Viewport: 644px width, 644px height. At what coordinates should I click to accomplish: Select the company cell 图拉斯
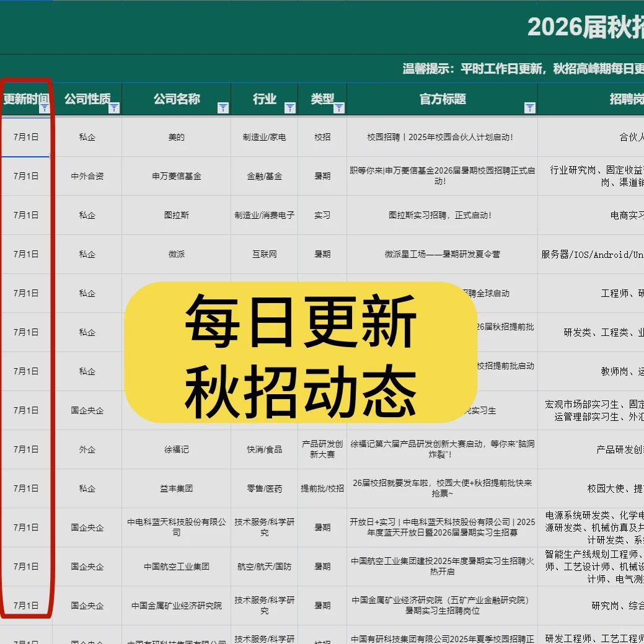[x=177, y=215]
